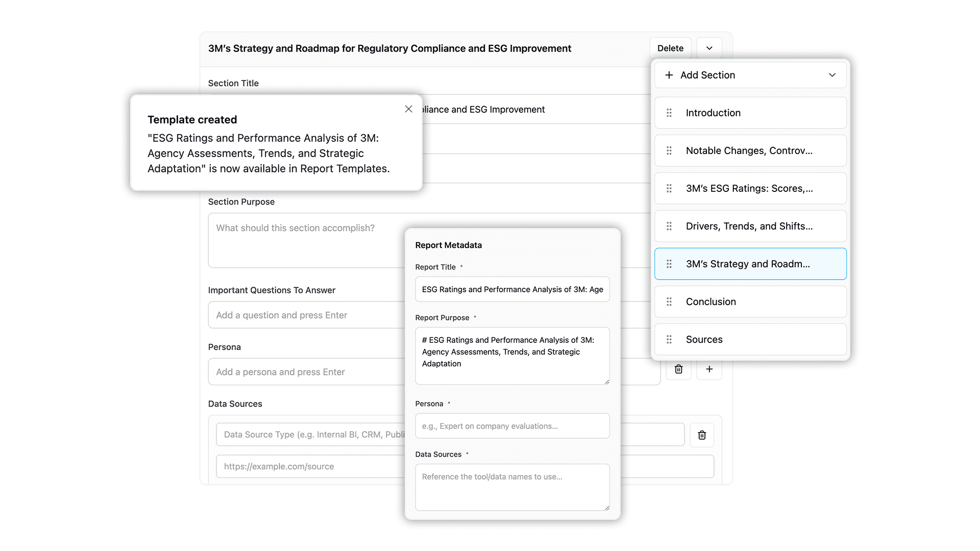Viewport: 980px width, 551px height.
Task: Click the Add a question input field
Action: click(306, 315)
